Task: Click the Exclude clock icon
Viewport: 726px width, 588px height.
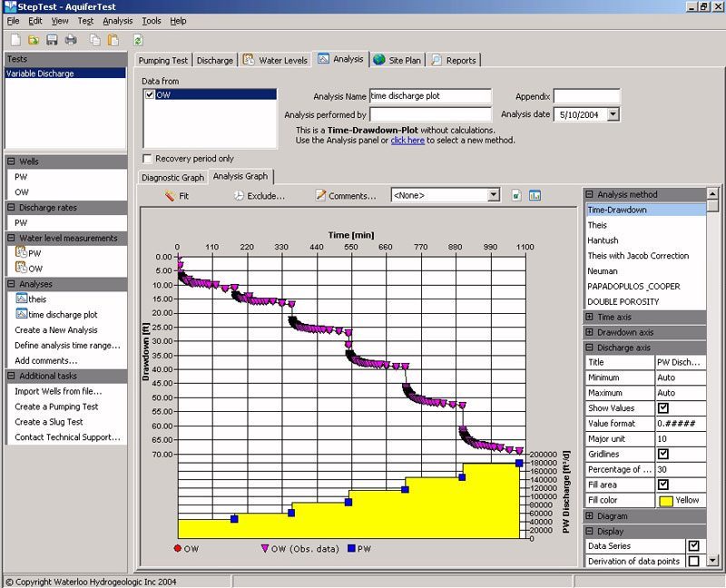Action: click(x=239, y=195)
